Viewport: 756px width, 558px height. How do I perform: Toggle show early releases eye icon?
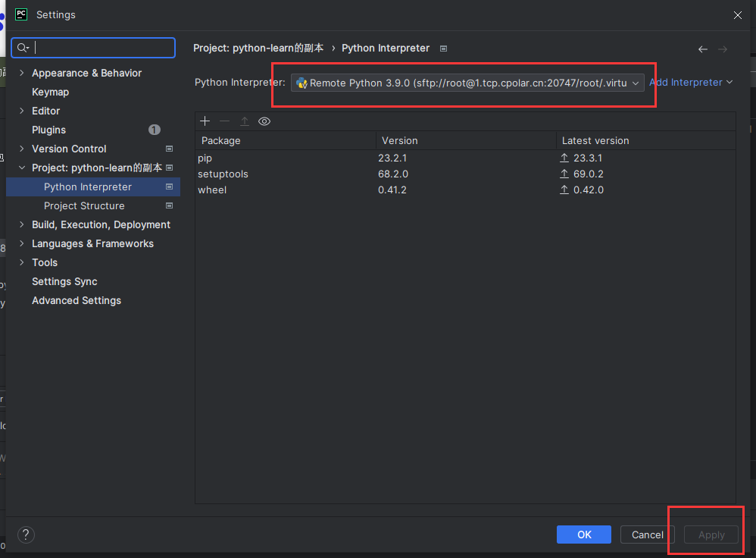point(264,121)
